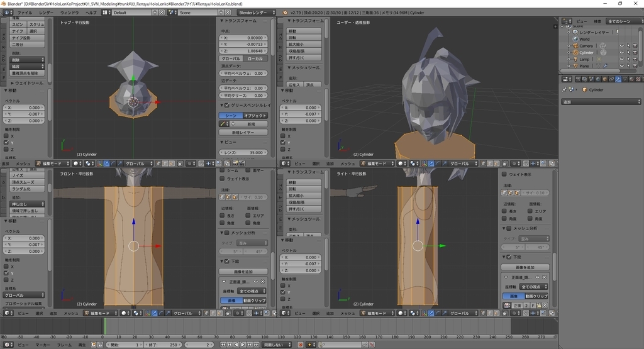The image size is (644, 349).
Task: Click the 二等分 button
Action: pos(27,45)
